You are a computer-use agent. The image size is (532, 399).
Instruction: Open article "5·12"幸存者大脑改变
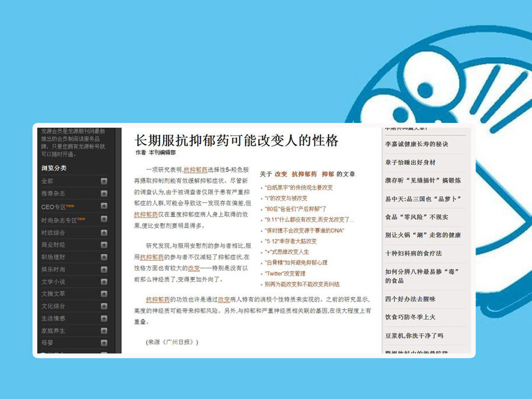291,241
